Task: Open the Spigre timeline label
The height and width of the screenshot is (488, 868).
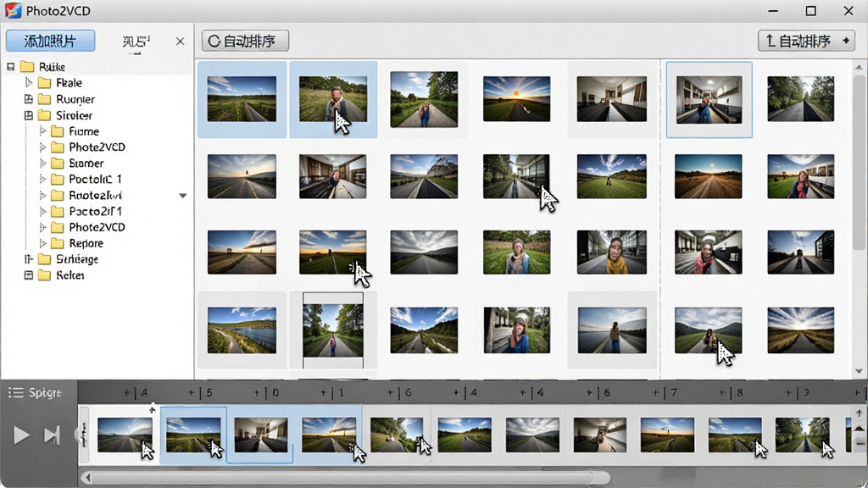Action: (45, 393)
